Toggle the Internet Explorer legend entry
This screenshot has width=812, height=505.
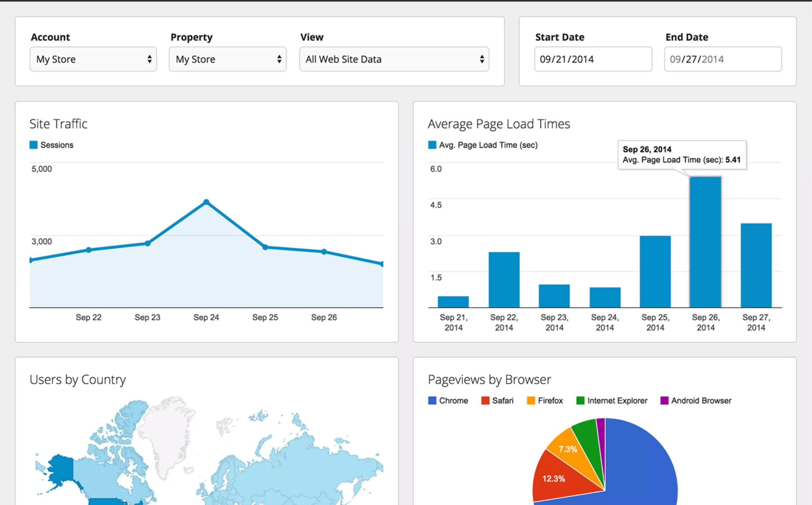[x=612, y=400]
